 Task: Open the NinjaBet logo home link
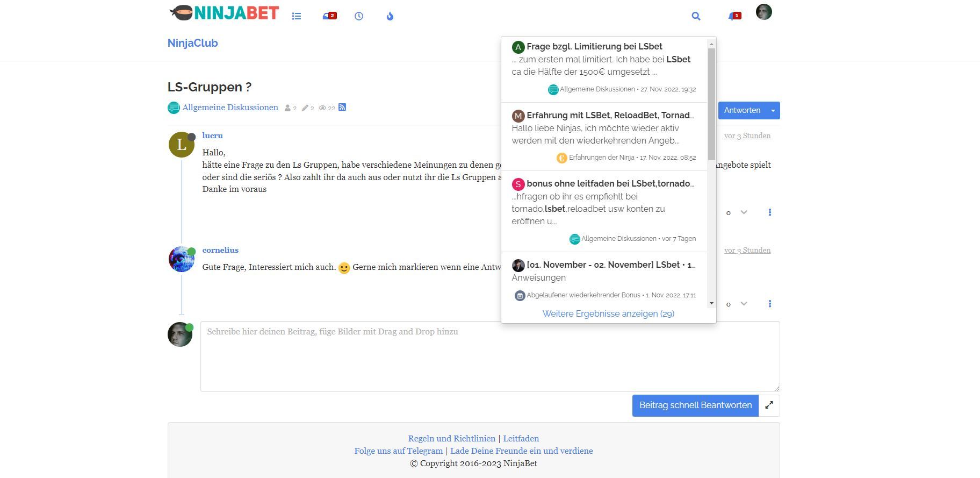[224, 13]
